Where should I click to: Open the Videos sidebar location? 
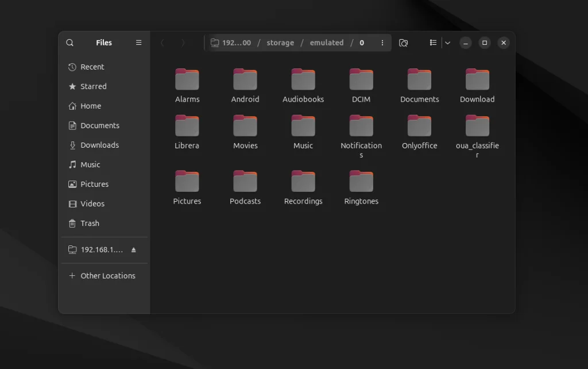click(73, 203)
